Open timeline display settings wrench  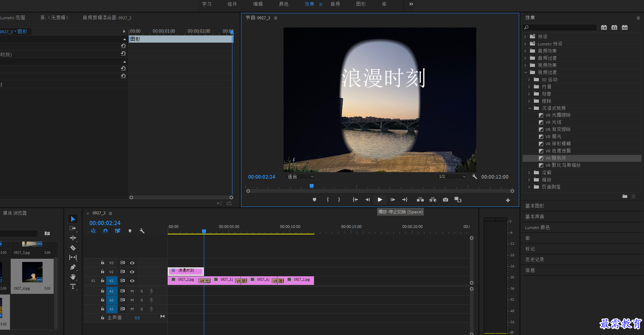click(x=142, y=231)
